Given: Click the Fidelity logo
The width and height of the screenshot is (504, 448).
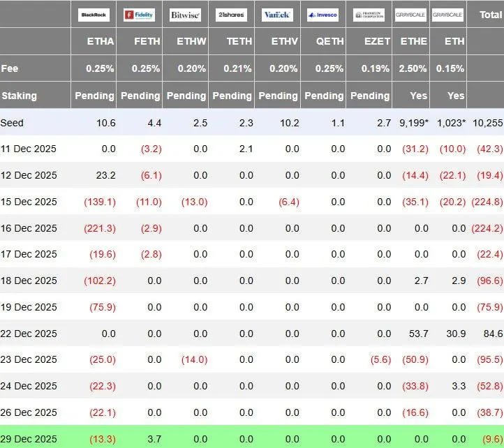Looking at the screenshot, I should pyautogui.click(x=139, y=14).
